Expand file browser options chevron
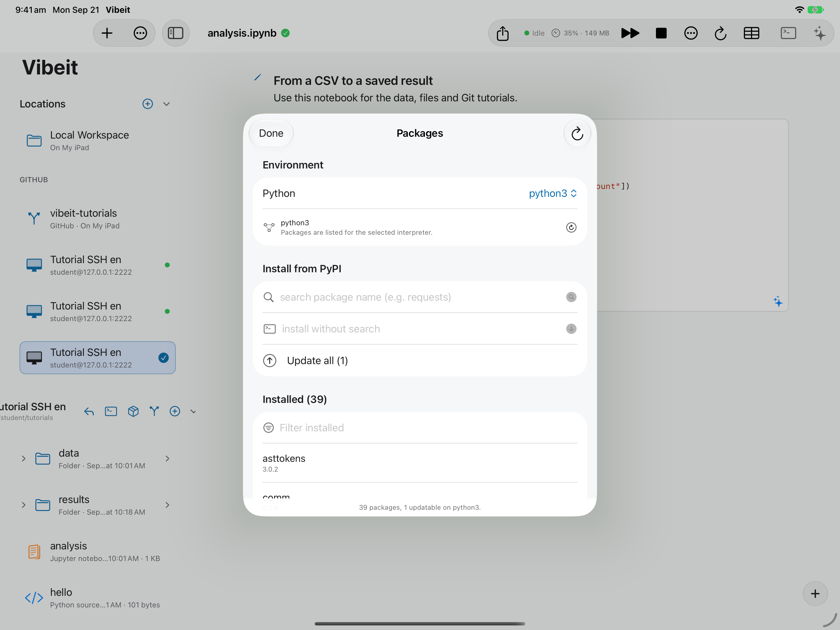Viewport: 840px width, 630px height. [193, 412]
